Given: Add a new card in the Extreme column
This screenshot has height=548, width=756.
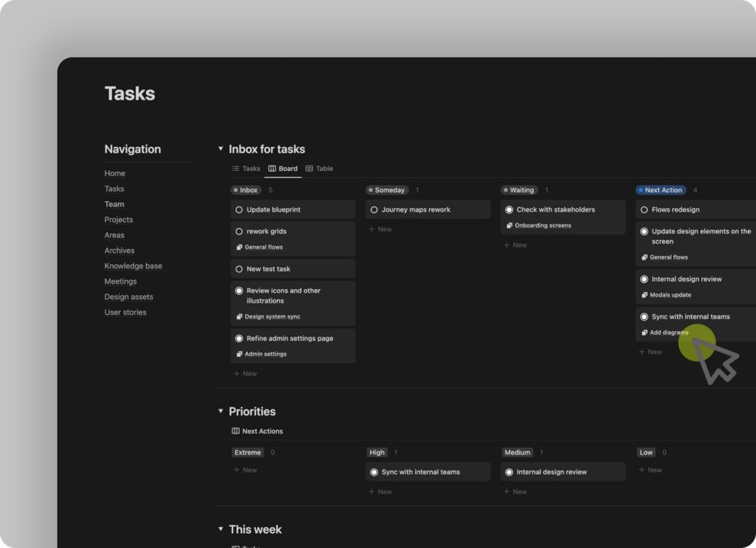Looking at the screenshot, I should pyautogui.click(x=245, y=470).
